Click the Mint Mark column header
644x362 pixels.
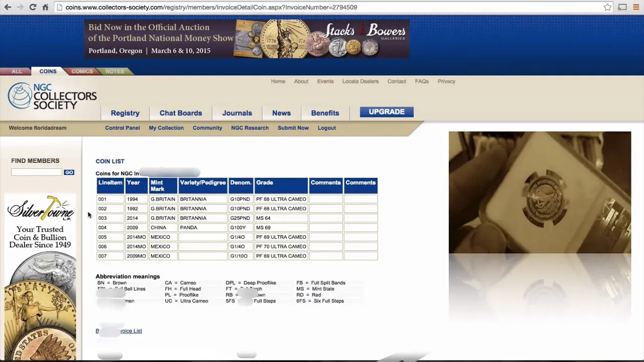pos(163,186)
